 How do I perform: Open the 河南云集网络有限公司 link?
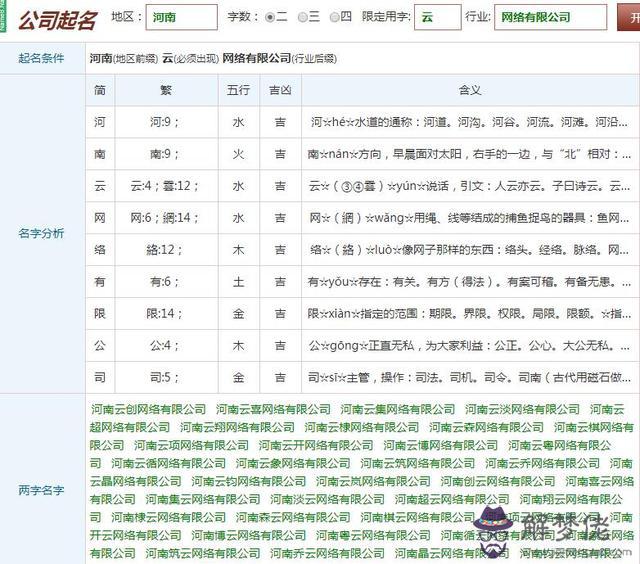tap(398, 409)
